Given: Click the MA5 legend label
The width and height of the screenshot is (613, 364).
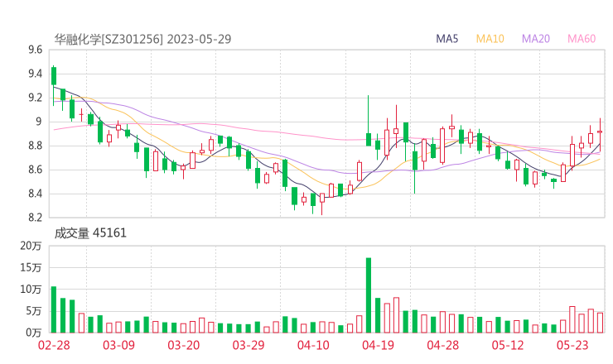Looking at the screenshot, I should point(446,39).
